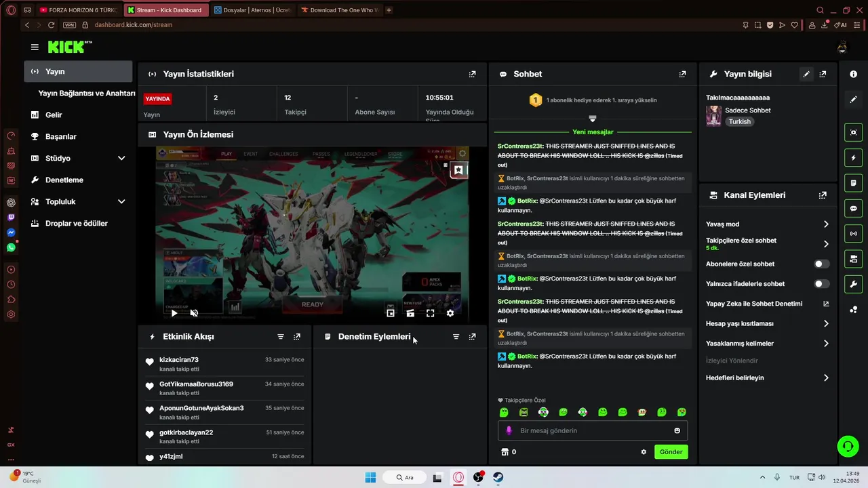Pop out the Yayın İstatistikleri panel
Viewport: 868px width, 488px height.
473,74
